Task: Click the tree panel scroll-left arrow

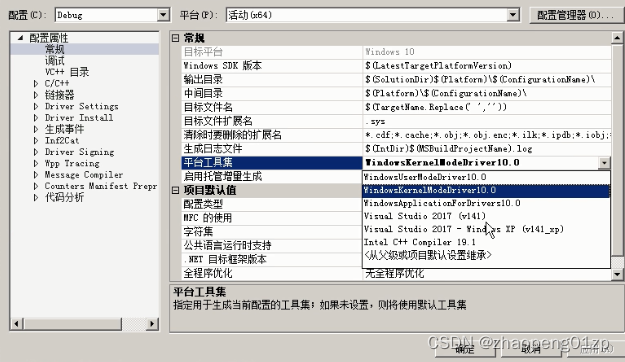Action: tap(16, 324)
